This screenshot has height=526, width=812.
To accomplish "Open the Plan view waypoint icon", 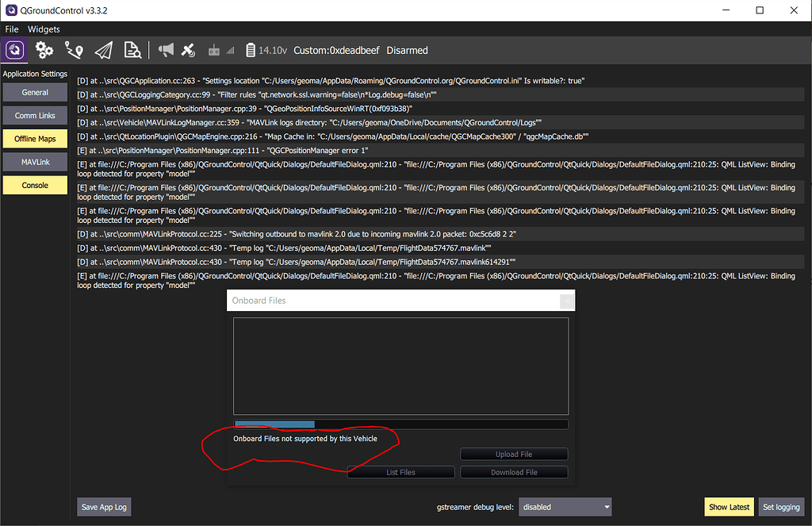I will [x=74, y=50].
